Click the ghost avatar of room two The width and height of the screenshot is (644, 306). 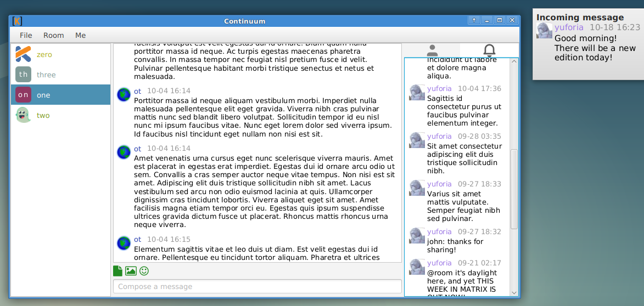click(23, 115)
